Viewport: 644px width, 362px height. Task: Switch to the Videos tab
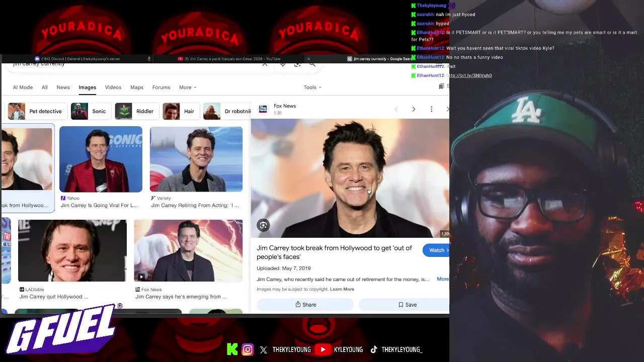click(113, 87)
